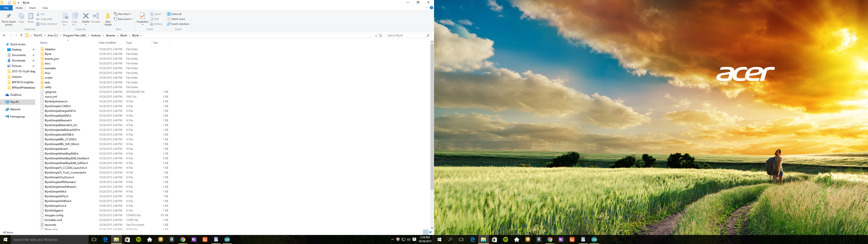
Task: Open Downloads in the navigation pane
Action: [x=19, y=61]
